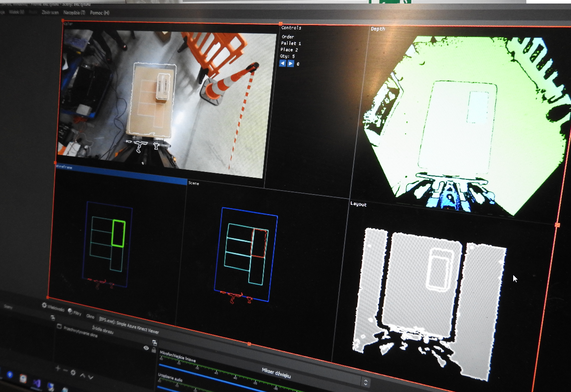Toggle lock on window capture source
Viewport: 571px width, 392px height.
(154, 350)
